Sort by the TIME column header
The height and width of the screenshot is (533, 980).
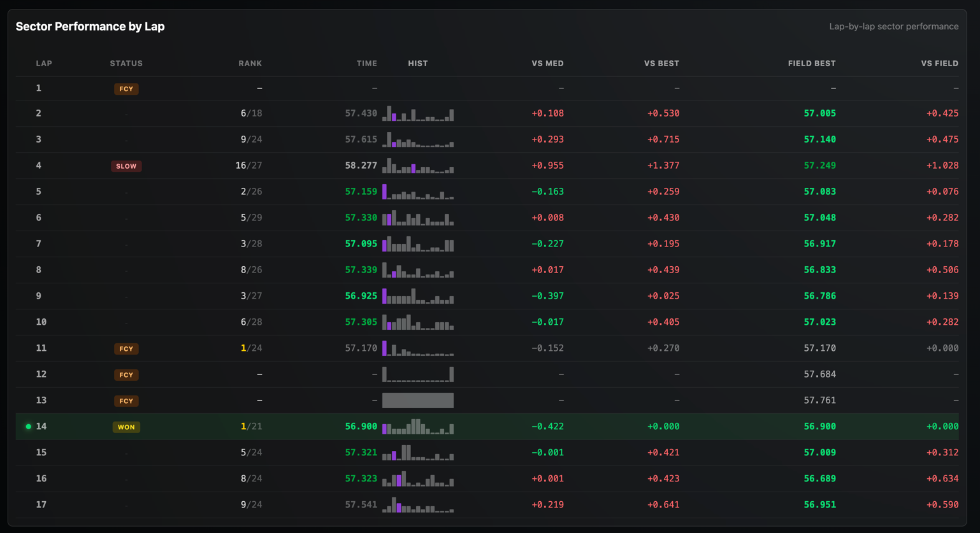[367, 64]
